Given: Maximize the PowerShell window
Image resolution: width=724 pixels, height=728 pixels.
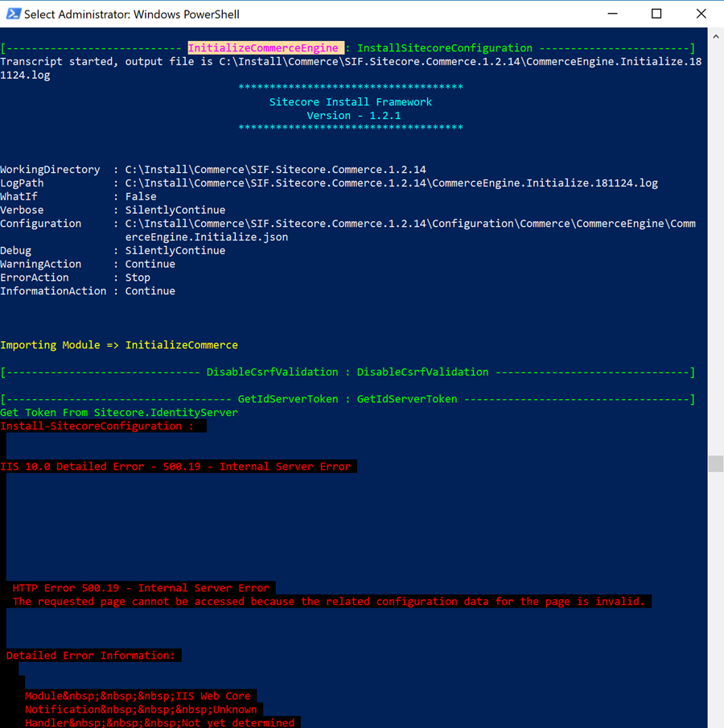Looking at the screenshot, I should (x=656, y=14).
